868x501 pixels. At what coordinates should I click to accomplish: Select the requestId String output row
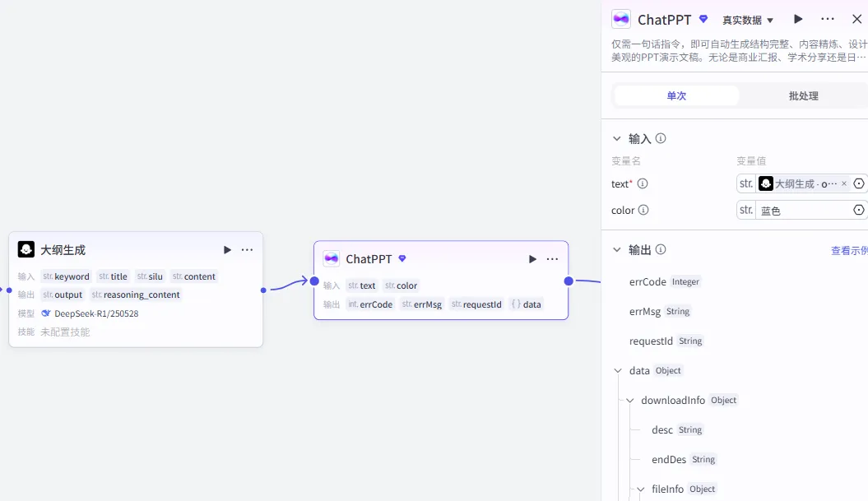(666, 341)
